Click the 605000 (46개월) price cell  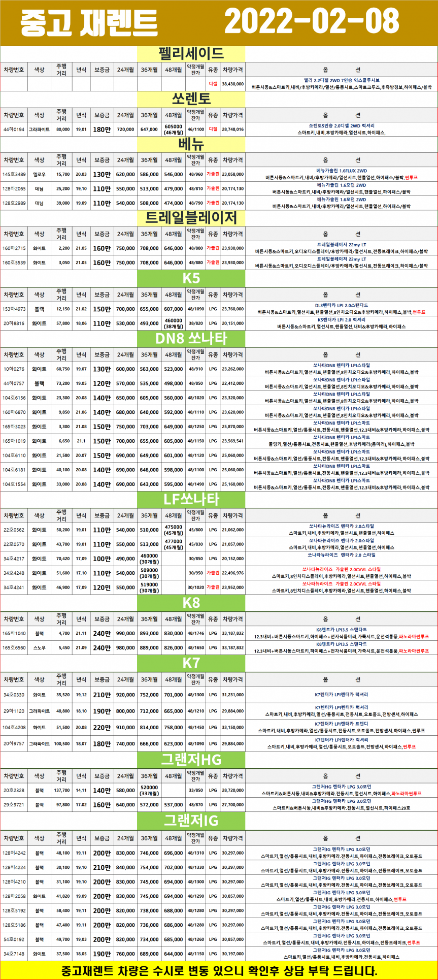pos(173,129)
